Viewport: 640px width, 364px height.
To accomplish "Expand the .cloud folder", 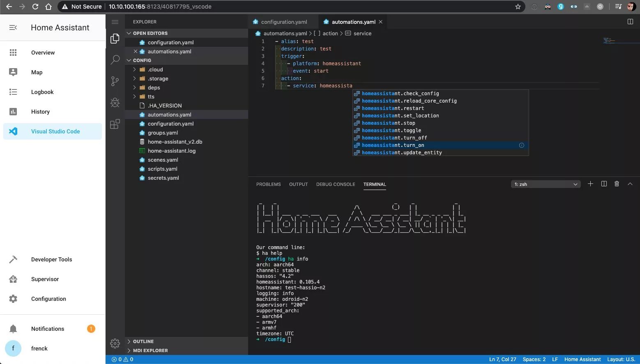I will [186, 69].
